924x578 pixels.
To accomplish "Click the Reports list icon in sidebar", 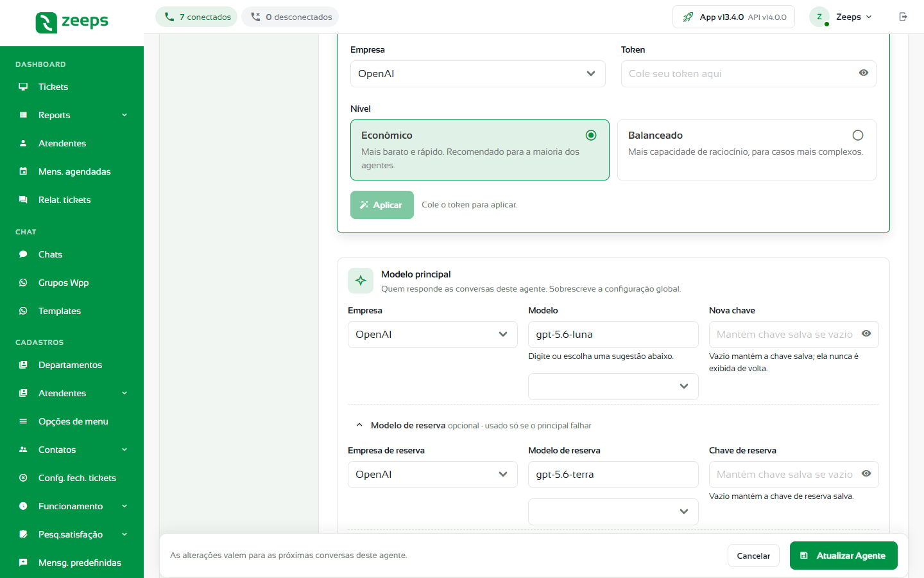I will point(23,115).
